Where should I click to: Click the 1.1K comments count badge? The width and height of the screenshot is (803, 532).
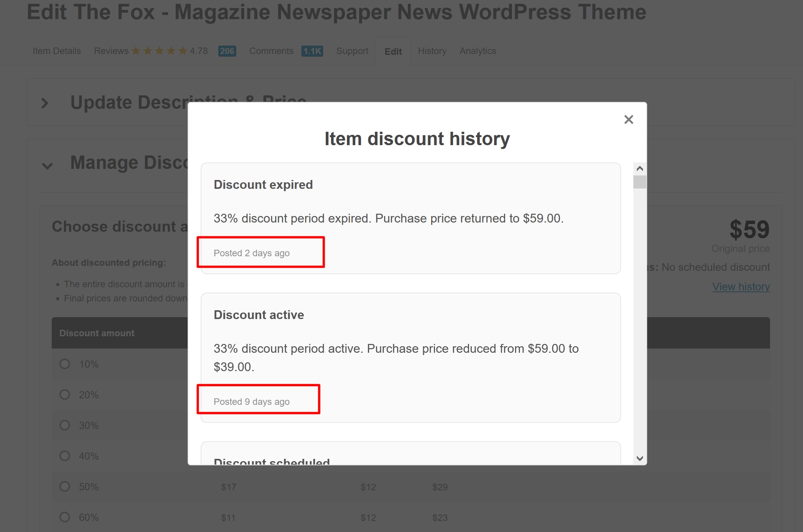312,51
